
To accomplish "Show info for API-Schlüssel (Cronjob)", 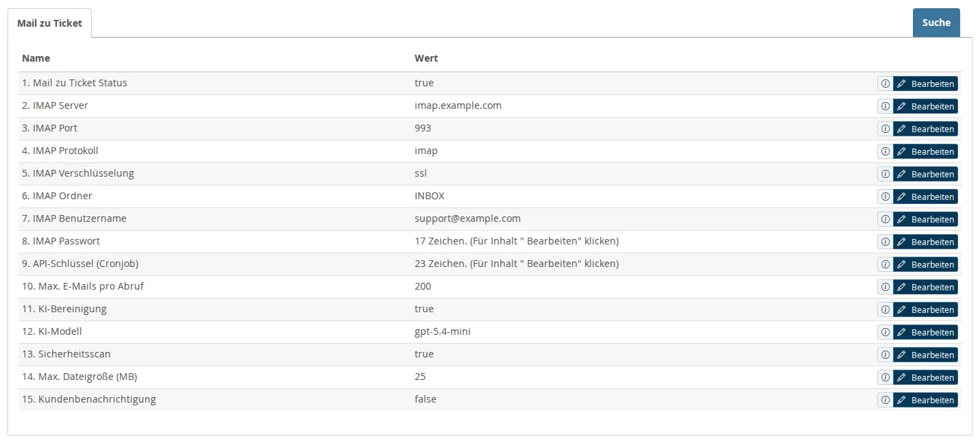I will point(885,264).
